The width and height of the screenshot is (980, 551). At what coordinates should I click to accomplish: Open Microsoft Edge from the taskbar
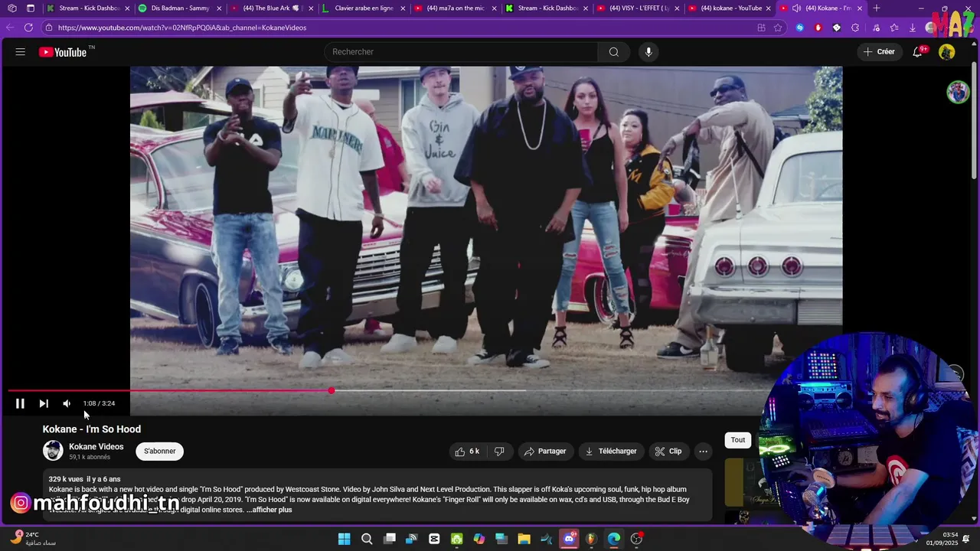click(x=614, y=539)
